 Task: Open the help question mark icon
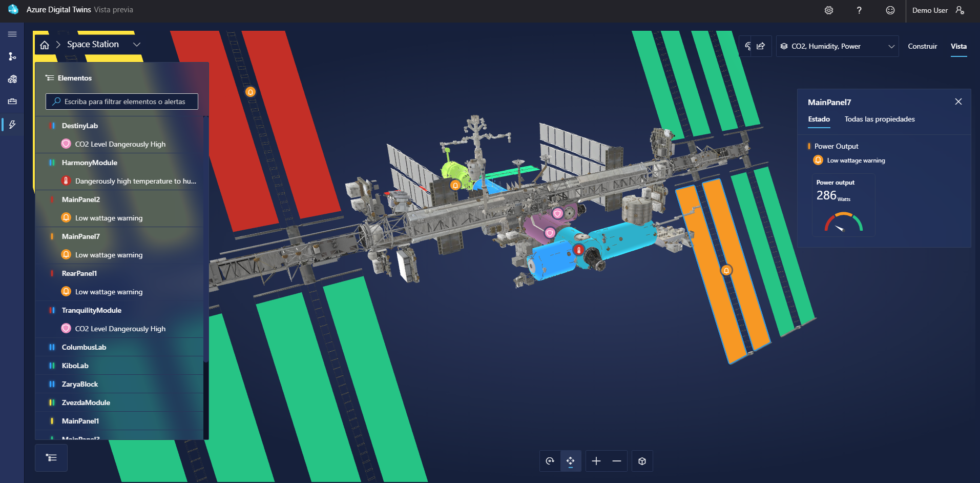pos(859,10)
